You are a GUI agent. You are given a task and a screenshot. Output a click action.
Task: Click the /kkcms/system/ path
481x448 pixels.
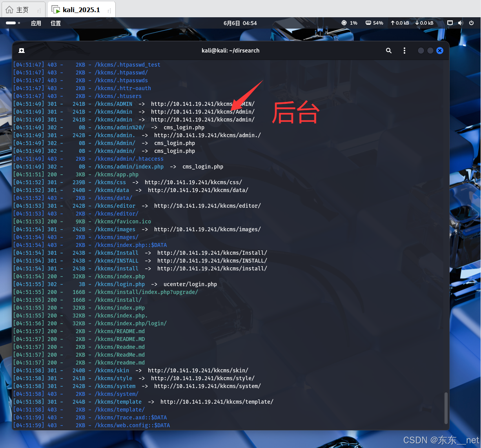117,394
